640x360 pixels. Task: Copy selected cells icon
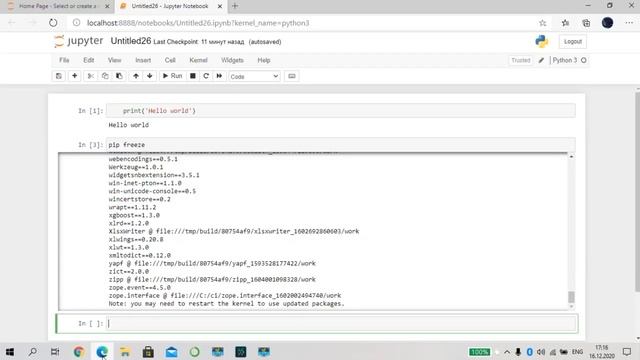pyautogui.click(x=105, y=76)
